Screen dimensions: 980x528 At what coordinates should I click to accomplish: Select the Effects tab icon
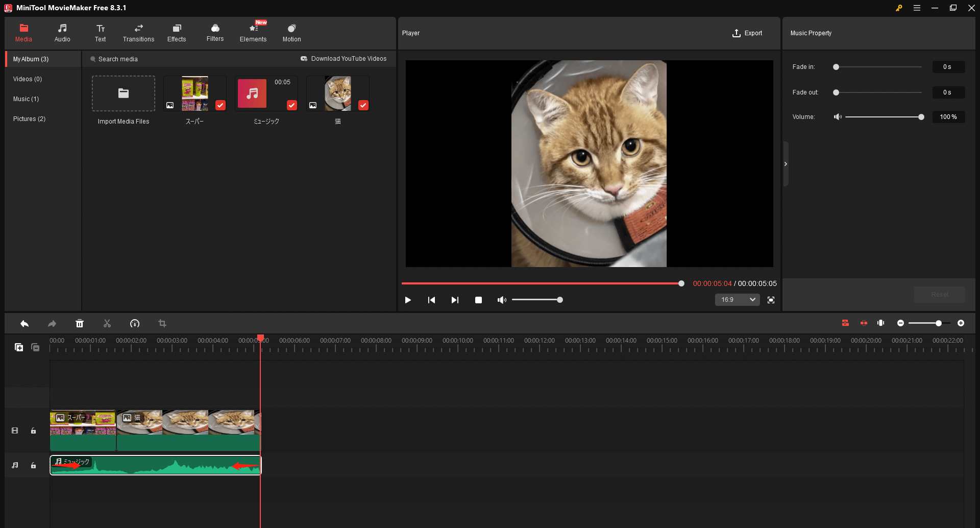(177, 30)
